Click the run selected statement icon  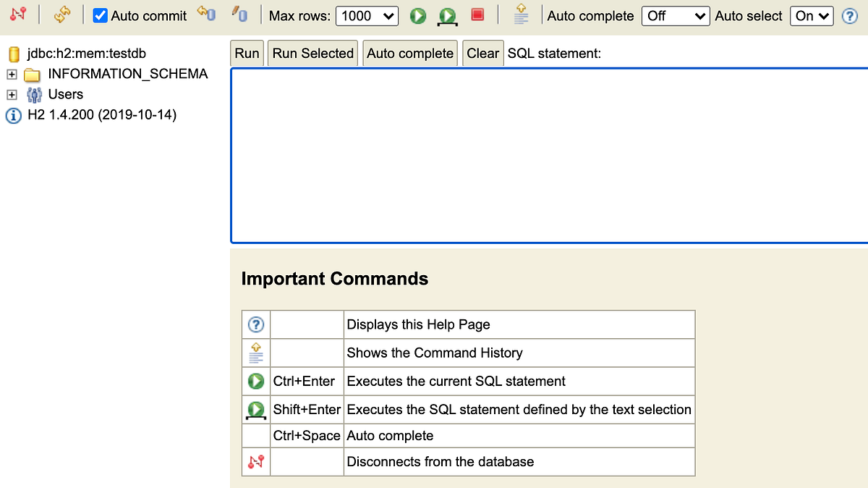click(448, 14)
